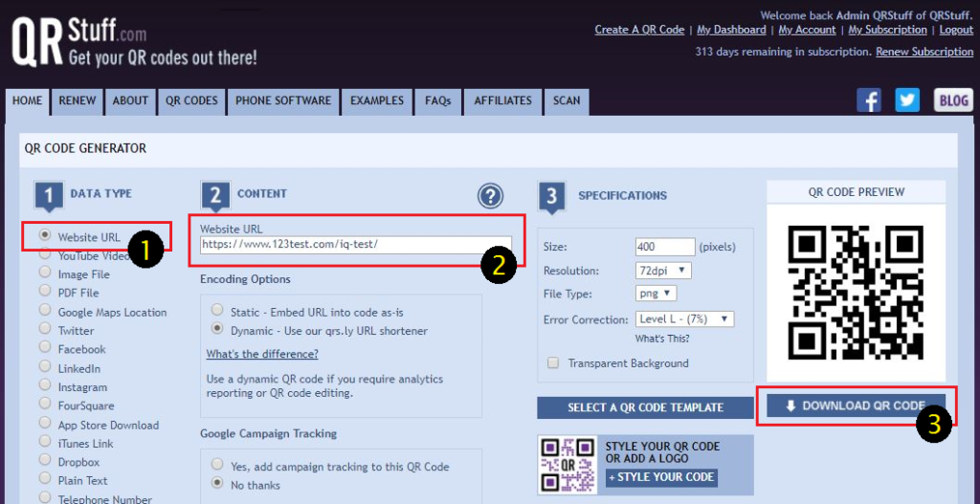980x504 pixels.
Task: Open the EXAMPLES tab
Action: tap(376, 101)
